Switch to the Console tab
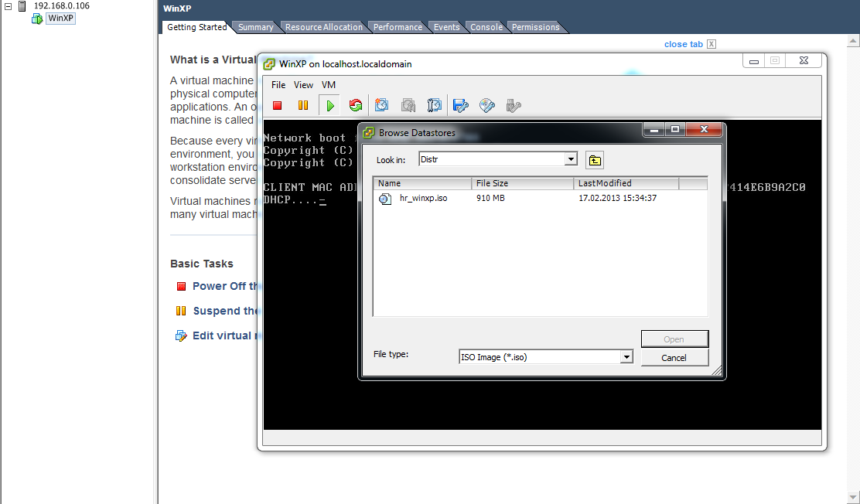The image size is (860, 504). [x=486, y=27]
